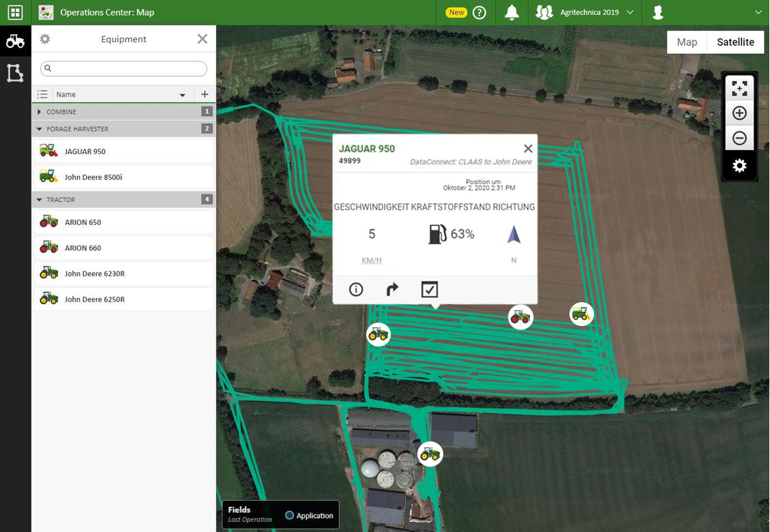Click the map zoom in button
This screenshot has width=770, height=532.
[x=739, y=113]
